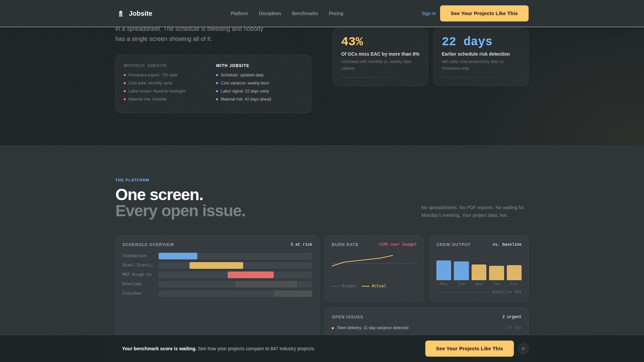Click the Sign in link

(429, 13)
